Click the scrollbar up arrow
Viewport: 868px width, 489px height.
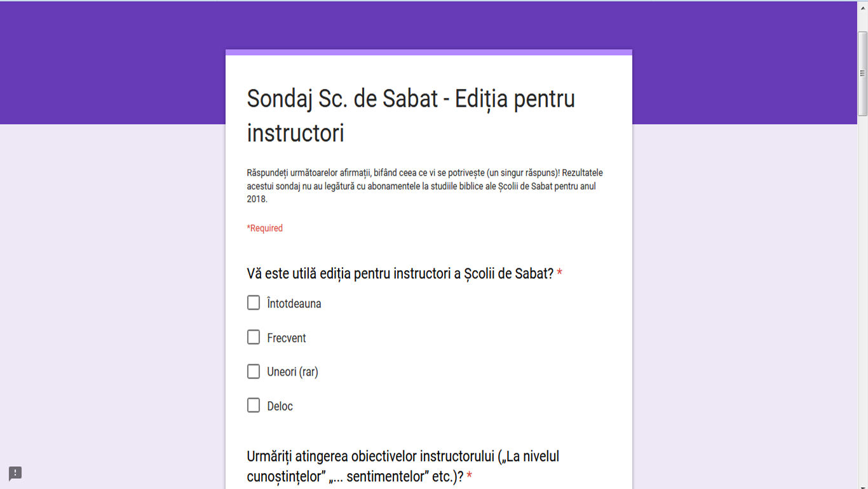862,8
